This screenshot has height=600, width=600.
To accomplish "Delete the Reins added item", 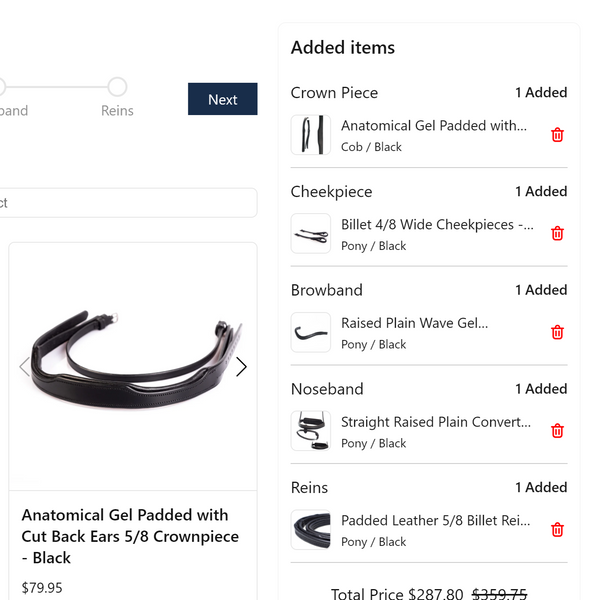I will 558,530.
